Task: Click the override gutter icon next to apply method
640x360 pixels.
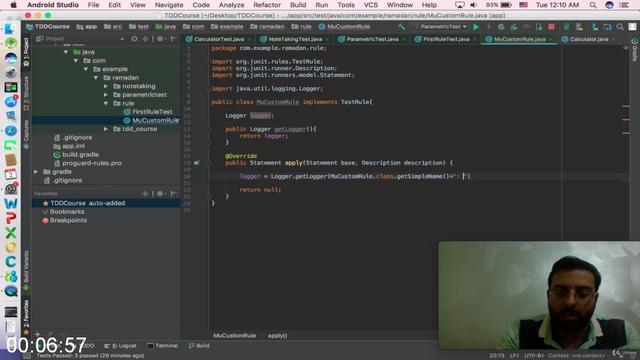Action: click(x=196, y=163)
